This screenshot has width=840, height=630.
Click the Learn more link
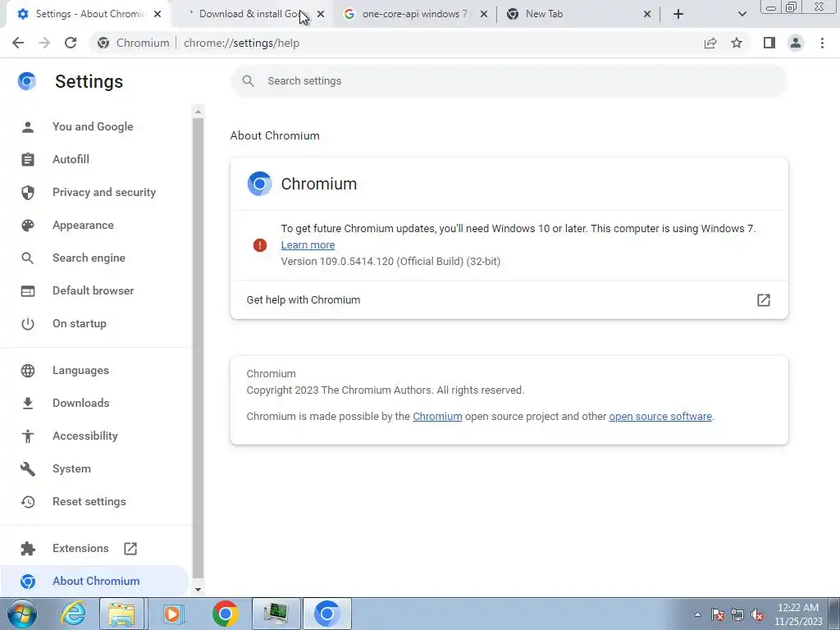click(308, 244)
